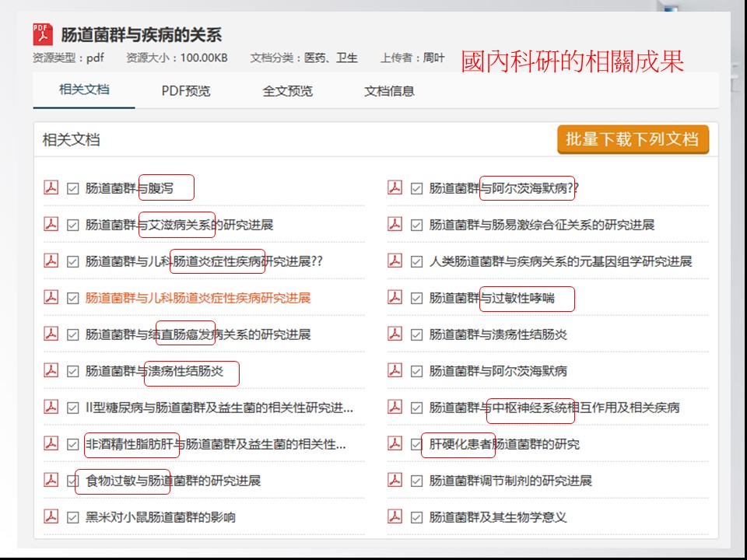Click the PDF icon beside 肠道菌群与腹泻
The image size is (747, 560).
click(x=51, y=187)
